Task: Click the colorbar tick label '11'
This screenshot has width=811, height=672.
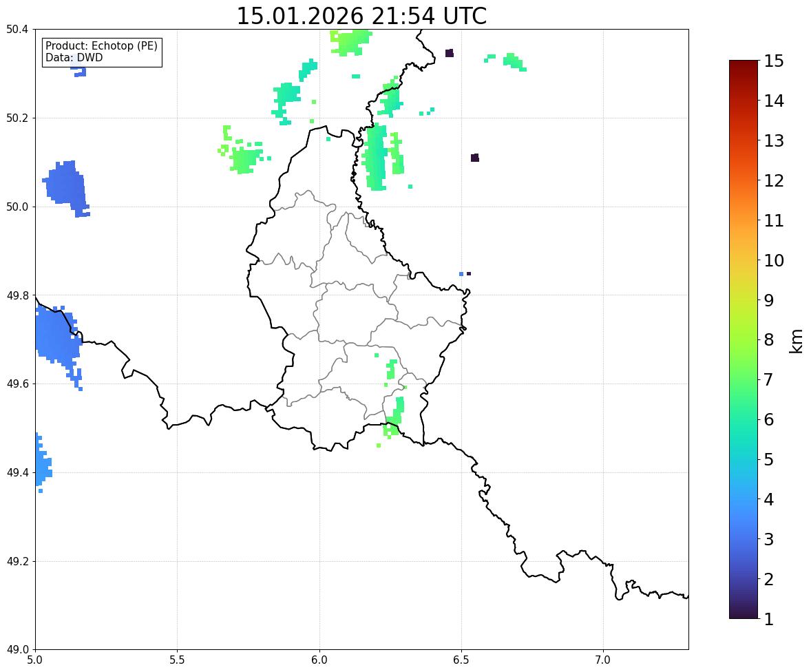Action: point(774,220)
